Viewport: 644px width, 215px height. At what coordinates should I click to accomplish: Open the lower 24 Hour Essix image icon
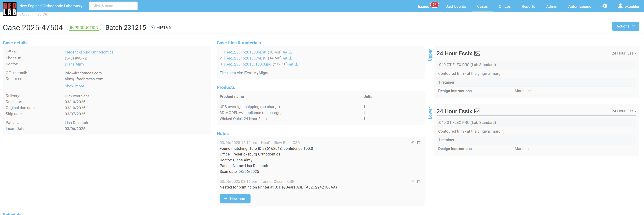[x=477, y=111]
